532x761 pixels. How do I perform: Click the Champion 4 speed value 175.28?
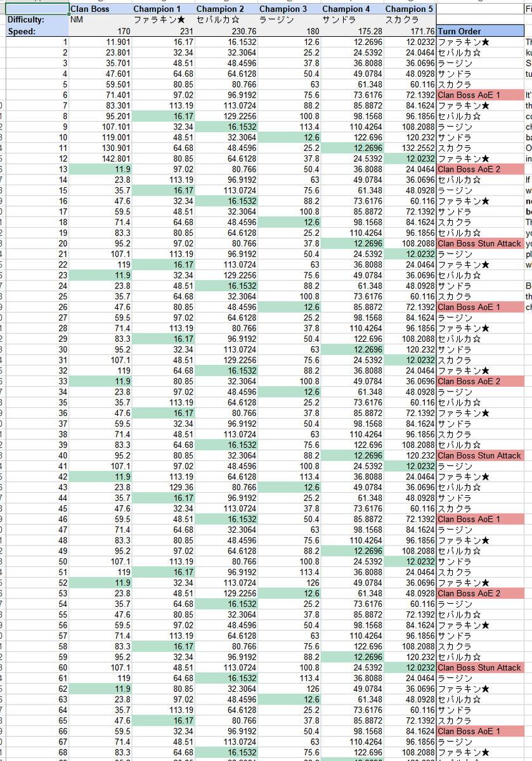tap(353, 31)
